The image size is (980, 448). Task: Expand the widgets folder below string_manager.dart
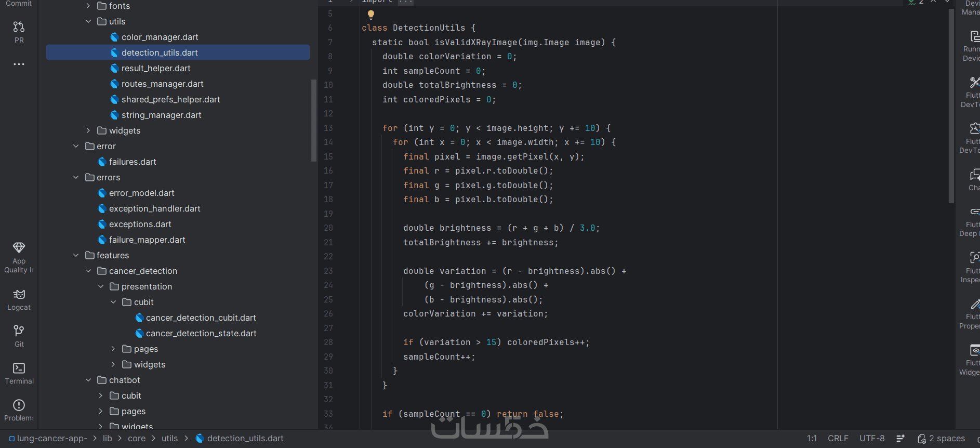pos(88,130)
